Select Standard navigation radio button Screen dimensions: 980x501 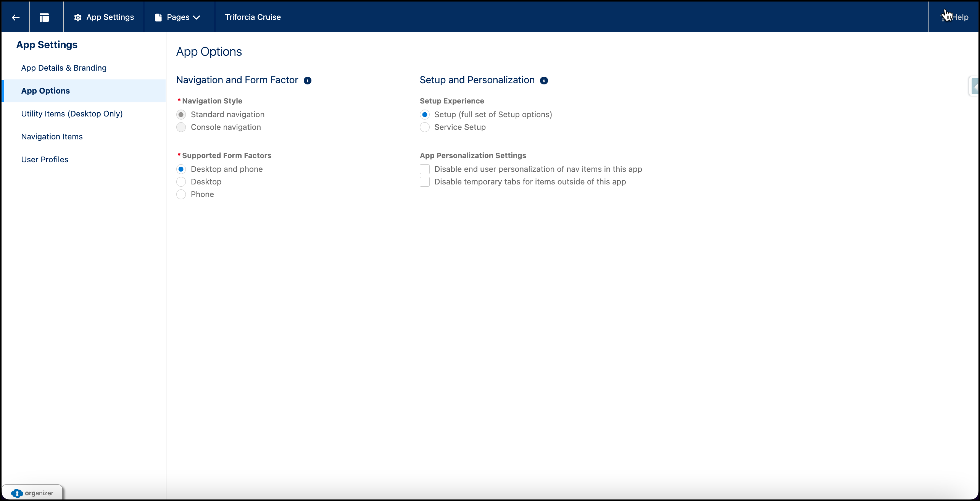(181, 115)
